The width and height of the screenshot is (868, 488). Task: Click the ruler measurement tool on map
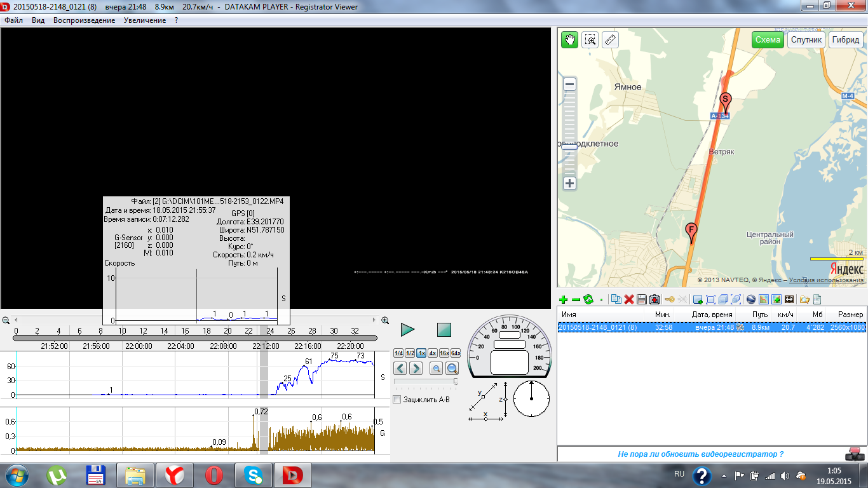(x=610, y=40)
